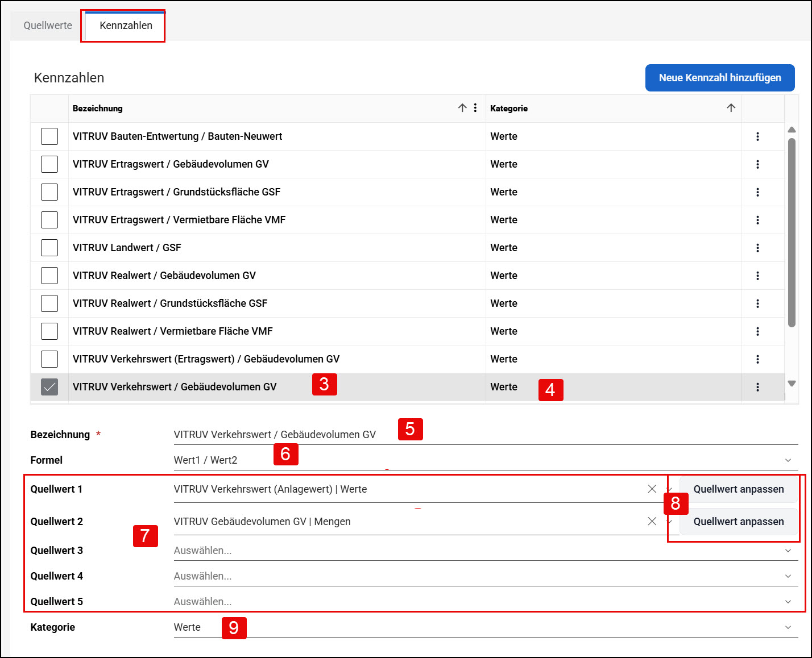The image size is (812, 658).
Task: Sort ascending by Bezeichnung arrow
Action: (x=462, y=108)
